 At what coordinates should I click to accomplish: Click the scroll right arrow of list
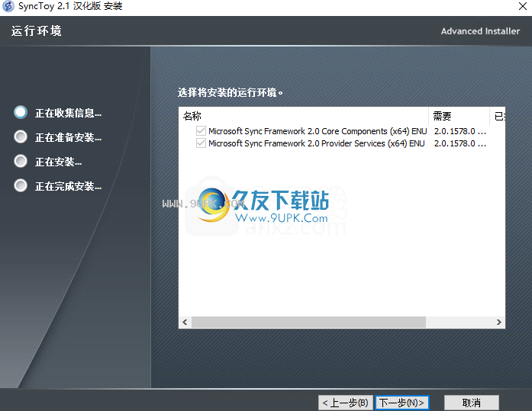coord(498,322)
